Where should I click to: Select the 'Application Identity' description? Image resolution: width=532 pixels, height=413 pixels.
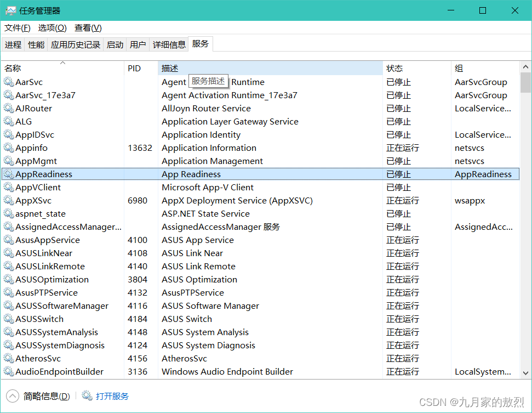201,135
